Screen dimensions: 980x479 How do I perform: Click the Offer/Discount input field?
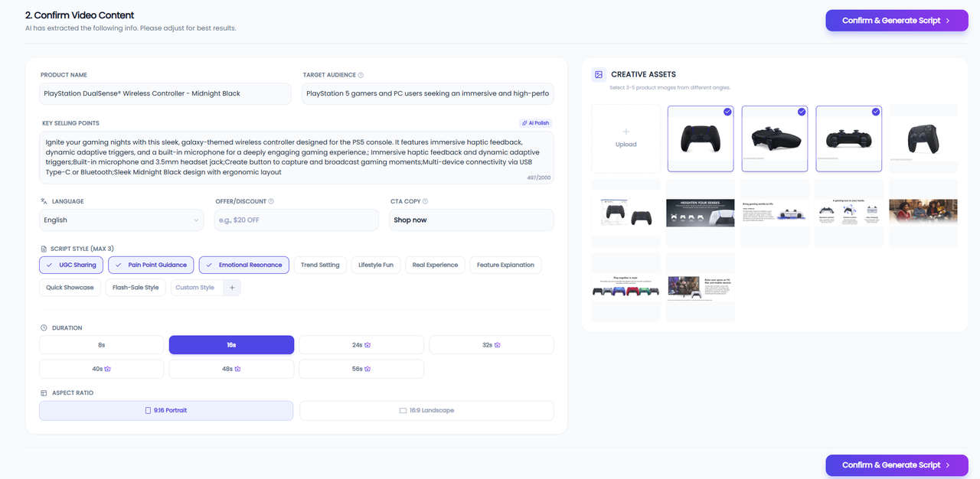[x=296, y=220]
